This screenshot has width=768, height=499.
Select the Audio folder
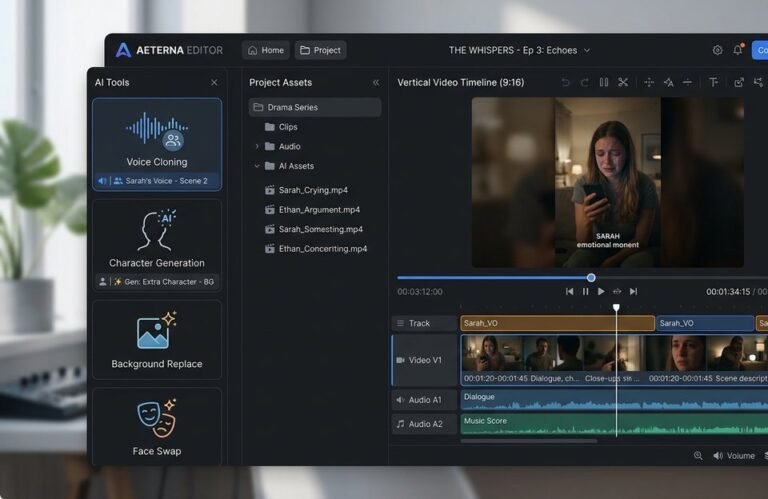(x=283, y=146)
